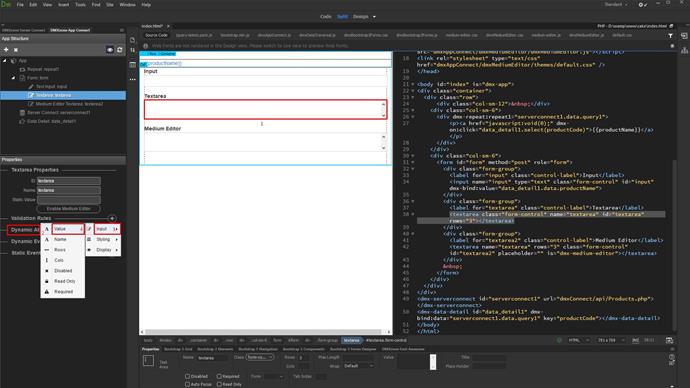
Task: Click the live view options arrows icon
Action: pos(132,51)
